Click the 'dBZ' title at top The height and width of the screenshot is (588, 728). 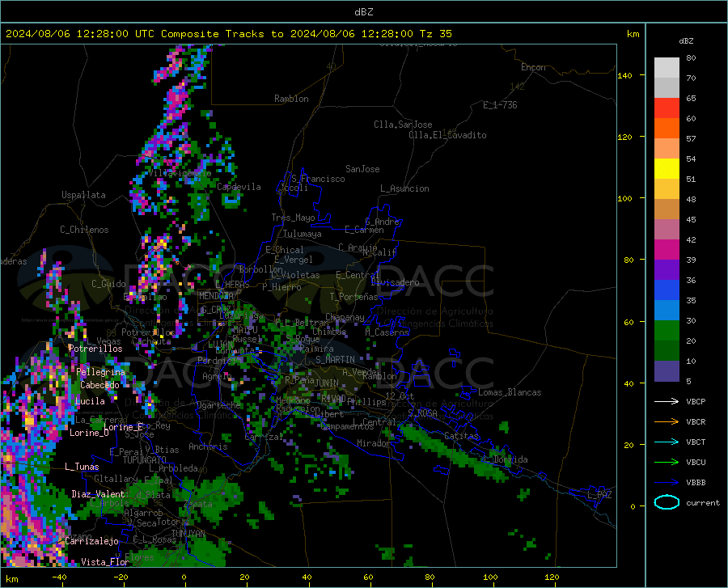pos(363,12)
